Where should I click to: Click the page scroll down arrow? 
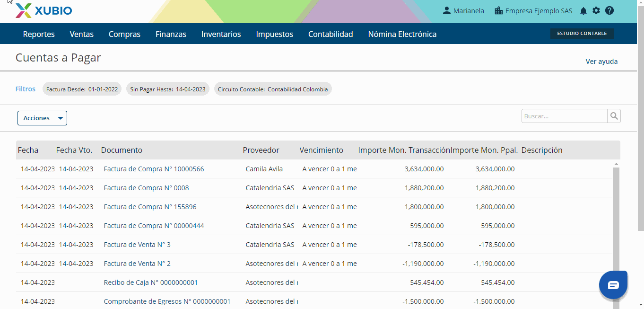[640, 305]
